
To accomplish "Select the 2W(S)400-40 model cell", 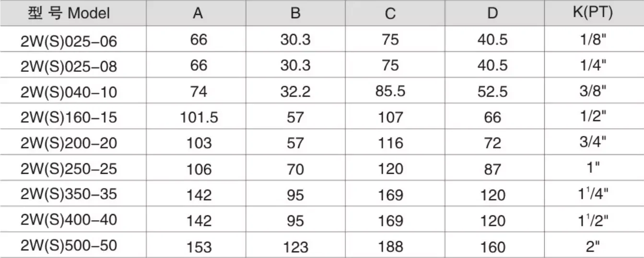I will coord(69,220).
